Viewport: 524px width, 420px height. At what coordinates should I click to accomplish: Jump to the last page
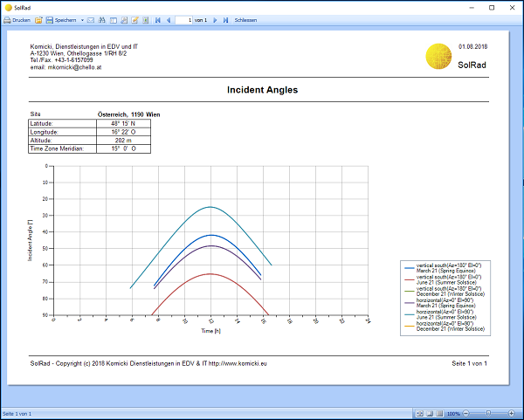coord(225,19)
